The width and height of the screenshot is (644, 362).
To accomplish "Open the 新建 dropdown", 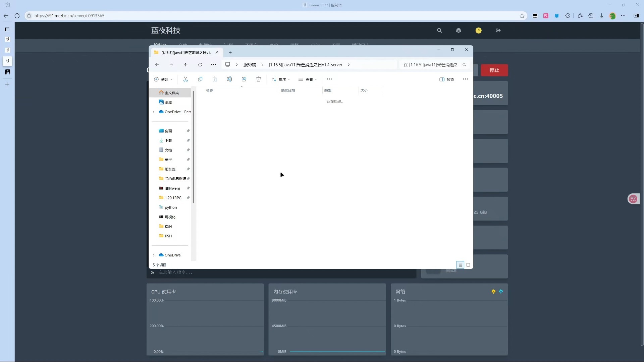I will pyautogui.click(x=163, y=79).
